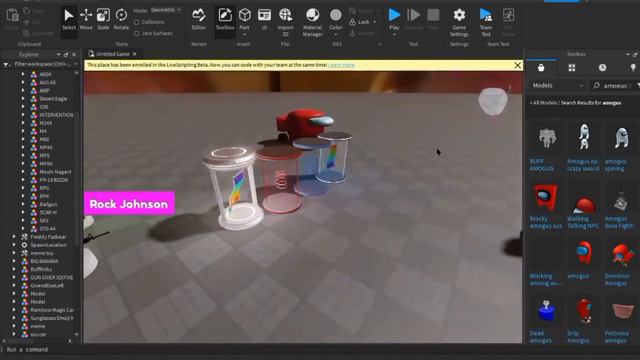Image resolution: width=640 pixels, height=360 pixels.
Task: Open Toolbox Creations lightbulb tab
Action: [x=633, y=68]
